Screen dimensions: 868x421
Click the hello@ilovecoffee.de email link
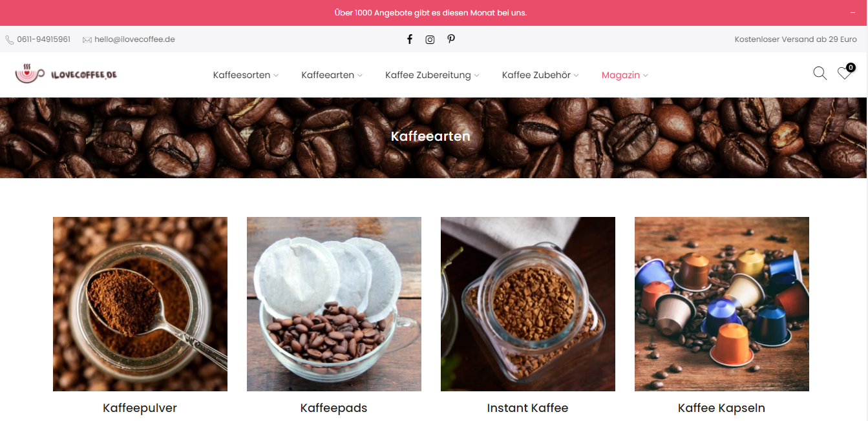[x=134, y=39]
